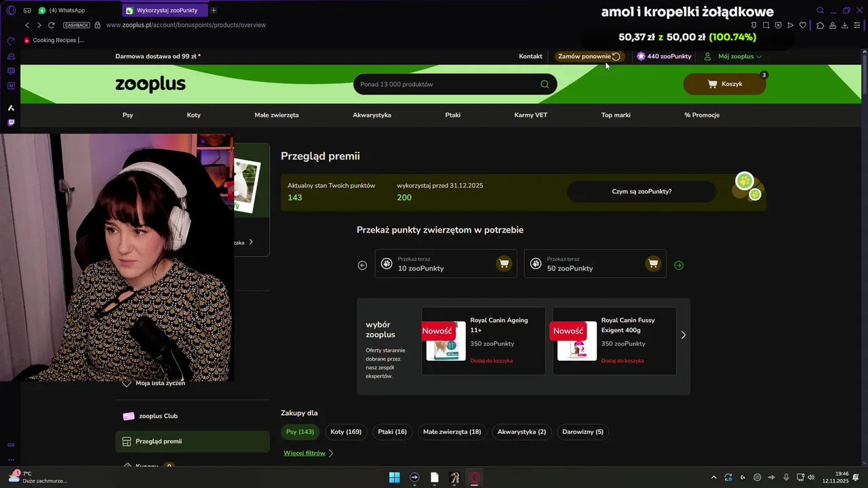Add page to bookmarks with heart
Viewport: 868px width, 488px height.
[803, 25]
